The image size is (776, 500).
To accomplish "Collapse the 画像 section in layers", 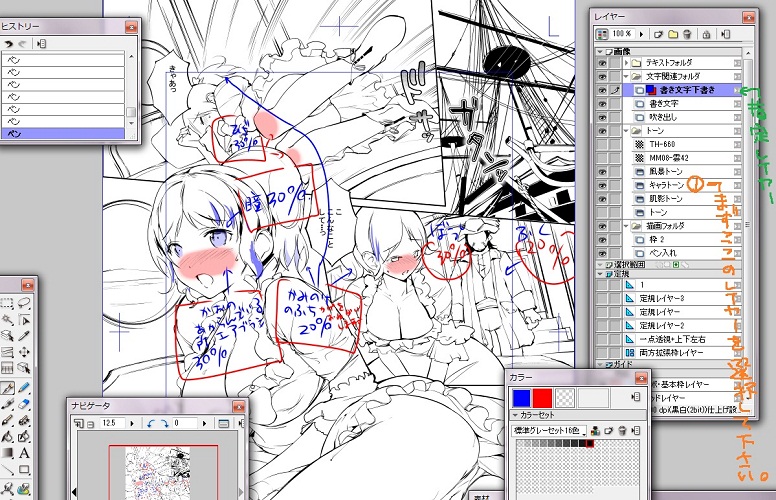I will pyautogui.click(x=600, y=51).
